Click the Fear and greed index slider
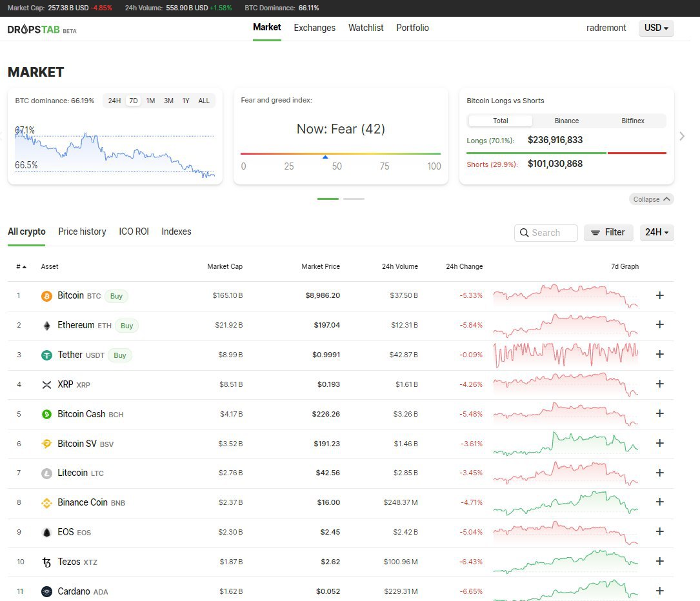The width and height of the screenshot is (700, 601). coord(341,154)
